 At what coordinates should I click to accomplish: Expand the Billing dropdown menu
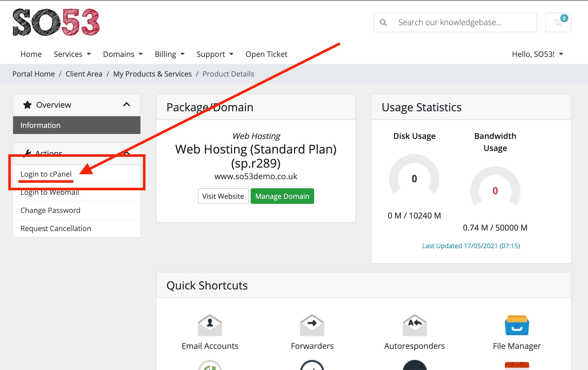click(x=170, y=54)
